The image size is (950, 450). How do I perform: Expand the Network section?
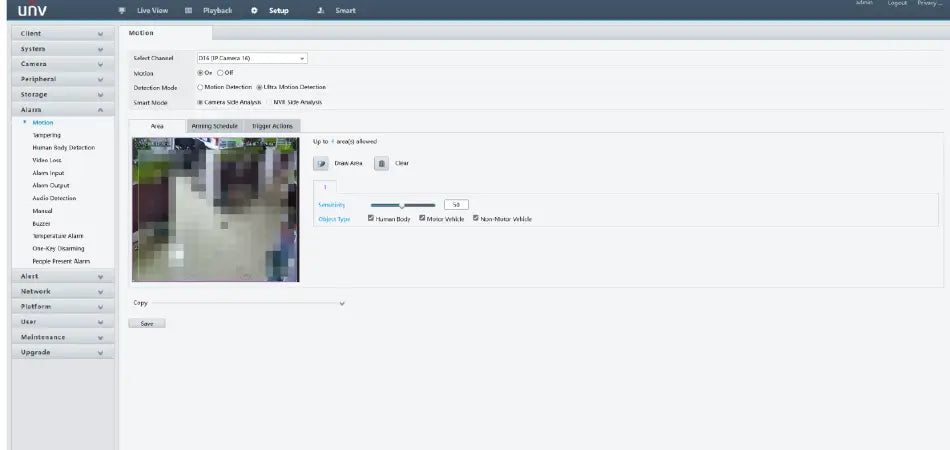point(62,291)
